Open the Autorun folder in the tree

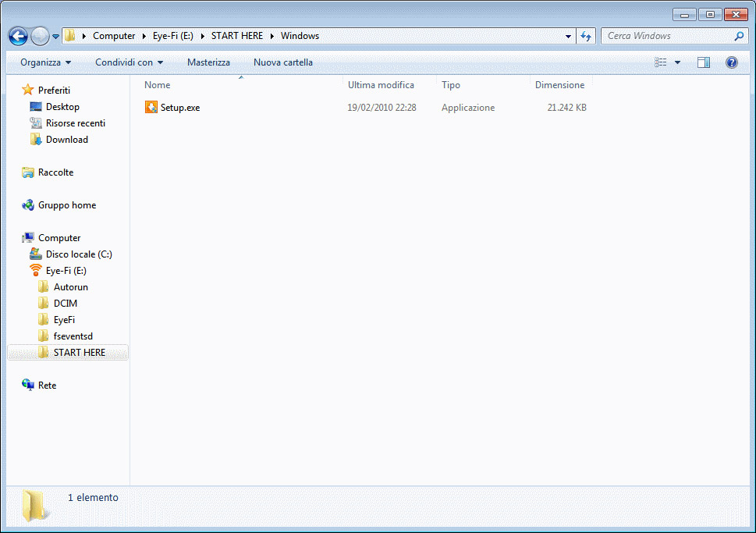pos(71,287)
